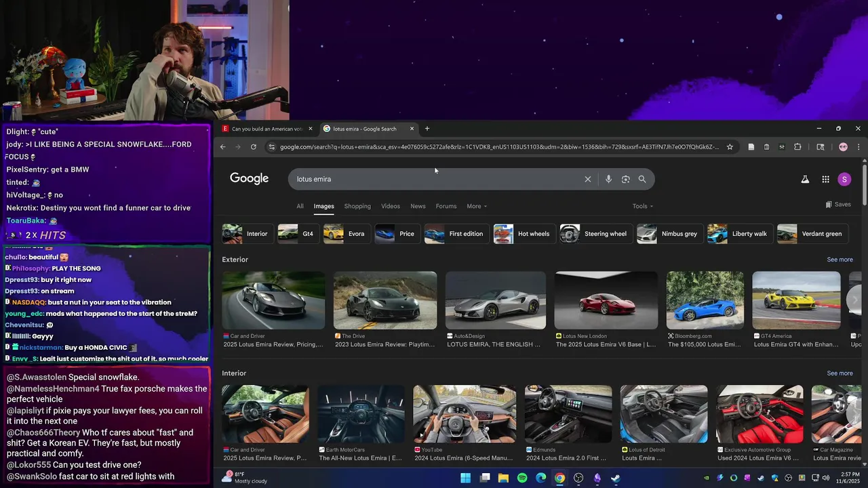Open File Explorer from the taskbar

point(503,478)
